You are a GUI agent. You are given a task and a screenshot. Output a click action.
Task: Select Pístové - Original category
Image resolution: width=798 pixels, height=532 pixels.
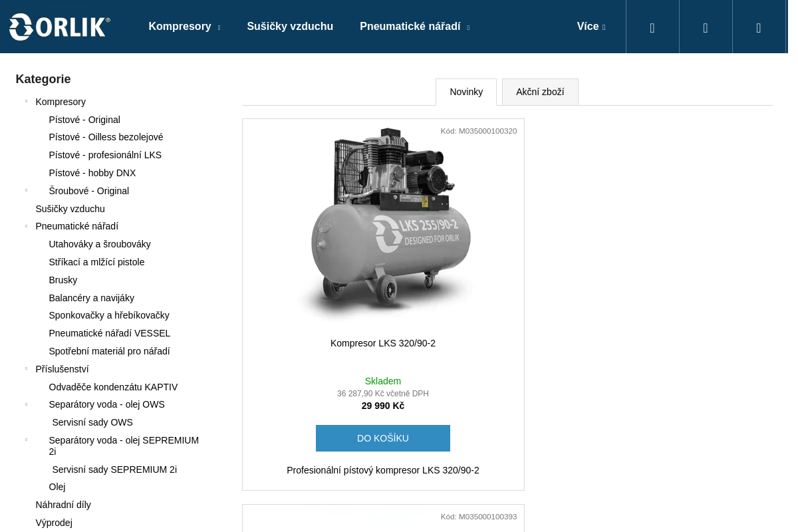84,120
